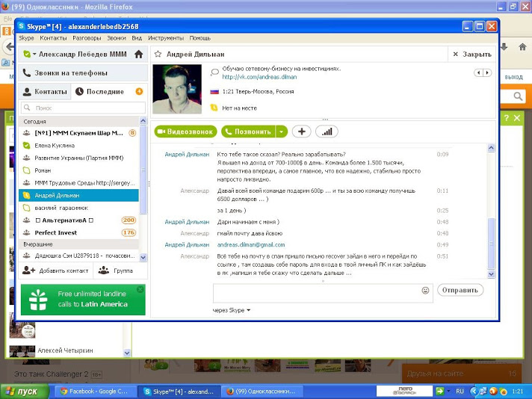The image size is (532, 399).
Task: Select [№1] МММ Скупаем Шар group chat
Action: point(78,133)
